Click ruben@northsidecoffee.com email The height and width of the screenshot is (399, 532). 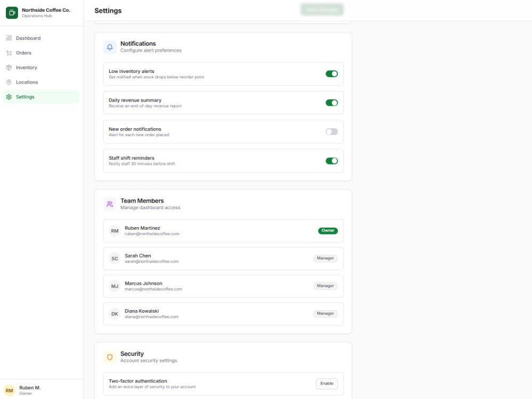click(x=152, y=234)
